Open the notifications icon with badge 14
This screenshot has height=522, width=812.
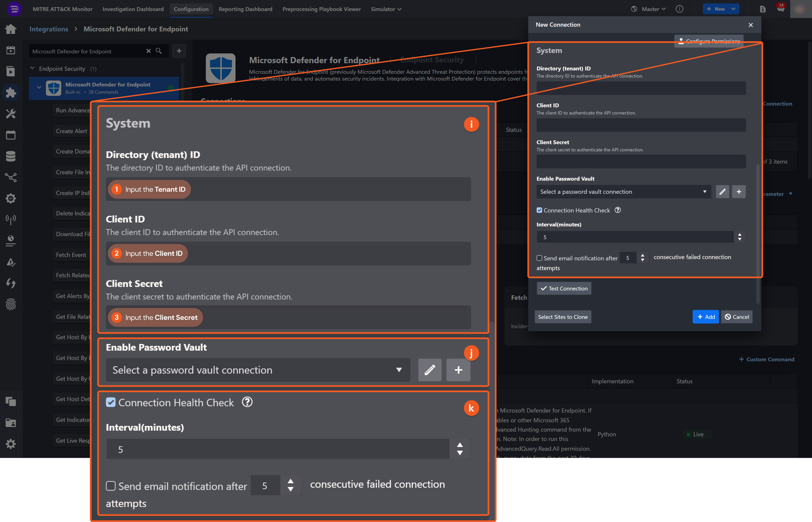click(780, 9)
